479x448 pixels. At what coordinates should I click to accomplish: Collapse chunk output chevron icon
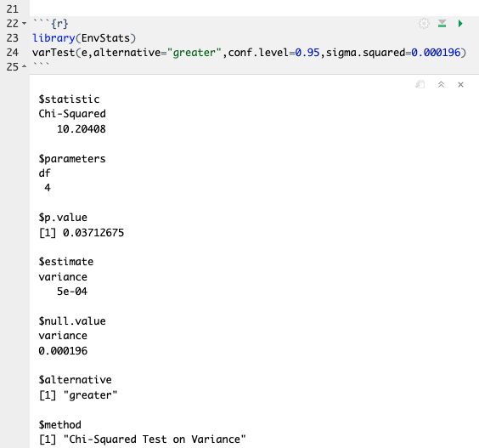coord(441,84)
